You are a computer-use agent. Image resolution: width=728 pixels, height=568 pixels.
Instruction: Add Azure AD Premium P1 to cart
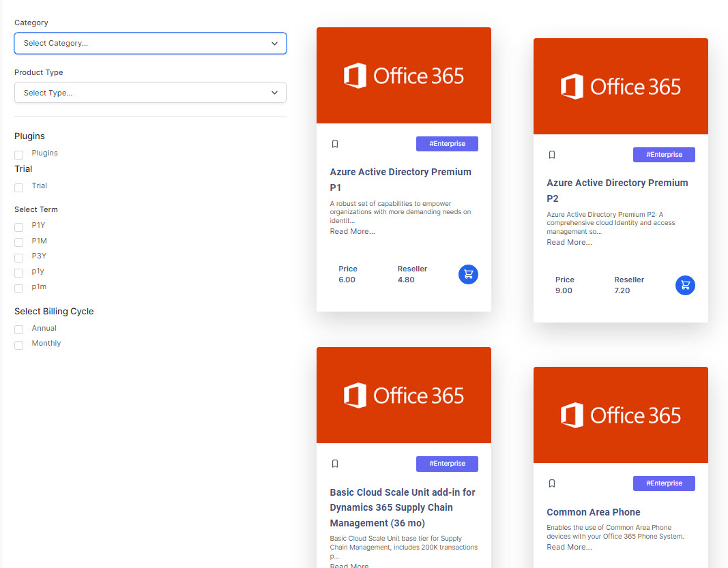(468, 274)
